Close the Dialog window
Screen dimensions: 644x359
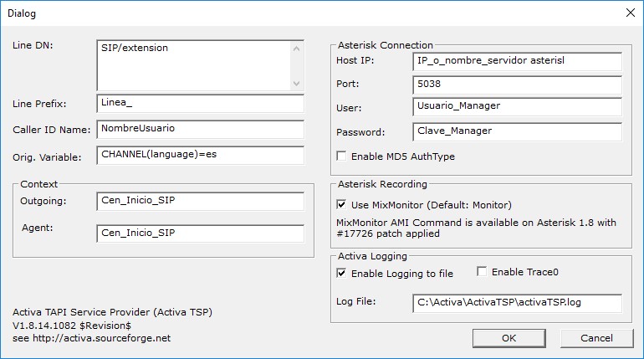(x=631, y=13)
